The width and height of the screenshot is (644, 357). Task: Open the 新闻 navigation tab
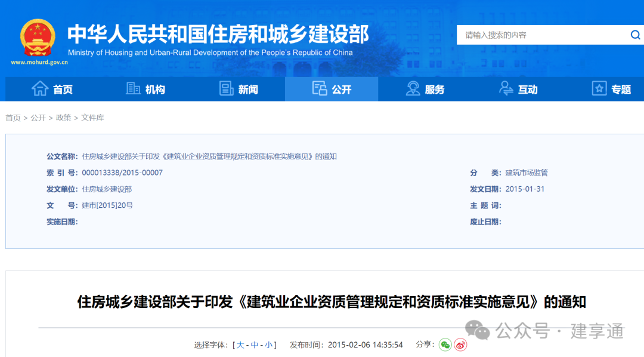point(239,89)
